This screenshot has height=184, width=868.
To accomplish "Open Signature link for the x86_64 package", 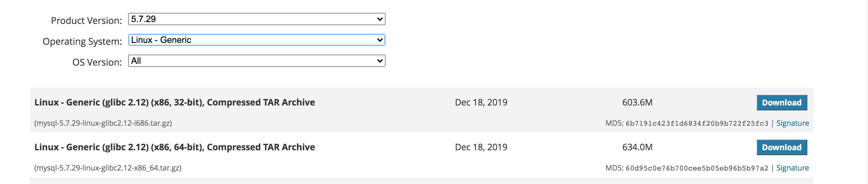I will 793,168.
